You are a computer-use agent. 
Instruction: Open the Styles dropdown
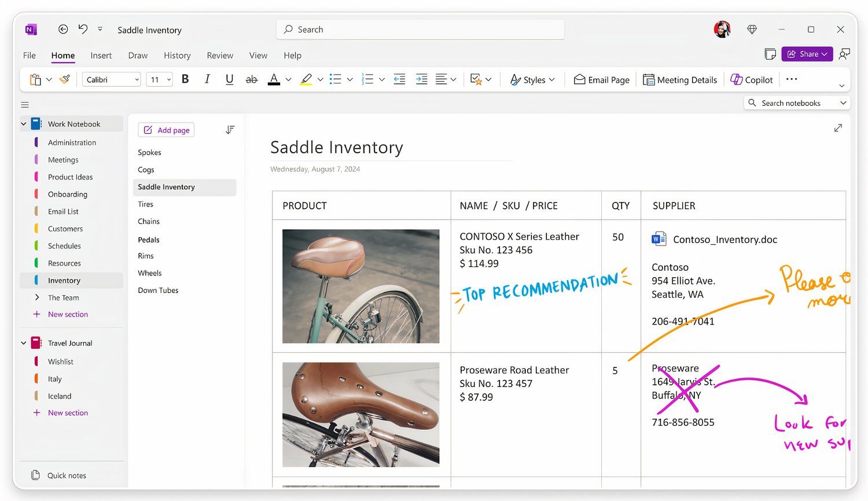click(x=532, y=80)
